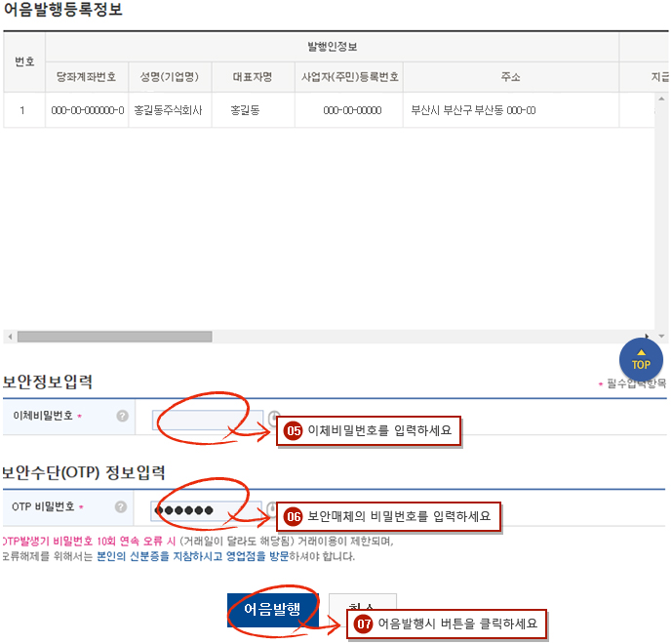This screenshot has height=644, width=672.
Task: Focus the 이체비밀번호 input field
Action: [x=207, y=419]
